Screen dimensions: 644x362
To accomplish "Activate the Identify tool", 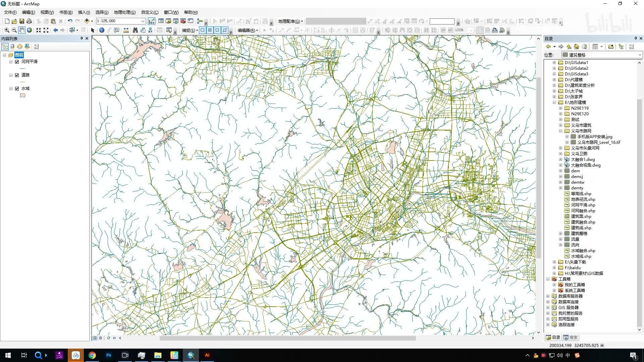I will pyautogui.click(x=102, y=30).
